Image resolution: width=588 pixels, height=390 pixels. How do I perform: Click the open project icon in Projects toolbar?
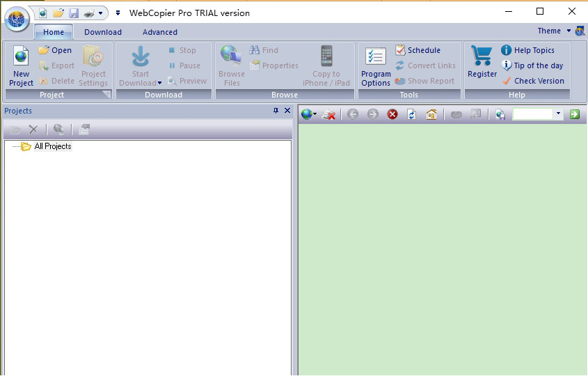15,130
